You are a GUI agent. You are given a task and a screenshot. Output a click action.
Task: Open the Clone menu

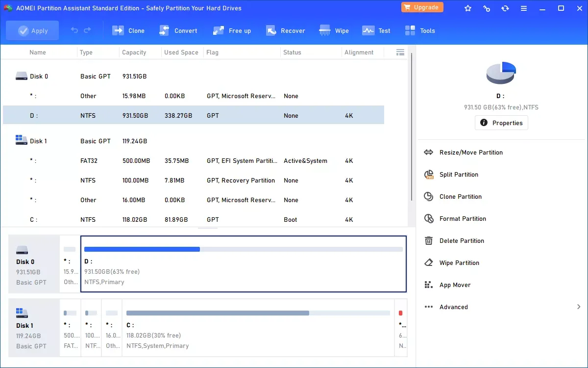pos(128,30)
